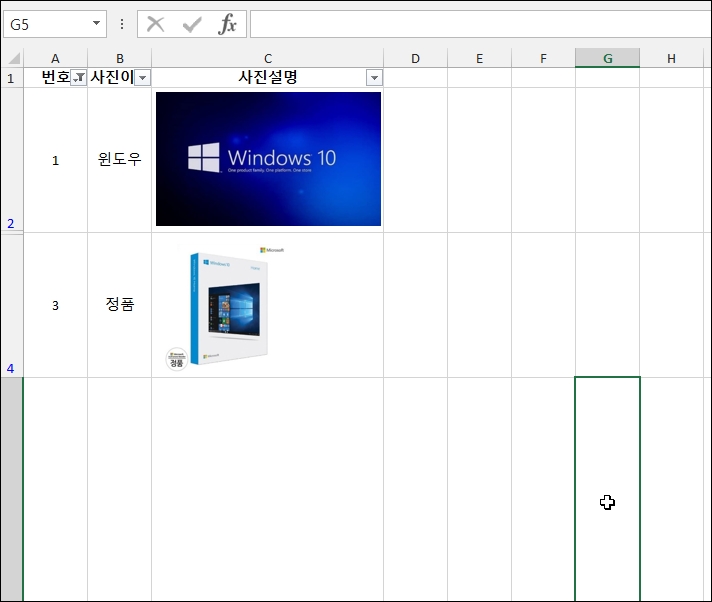Select column C header
The image size is (712, 602).
[267, 58]
